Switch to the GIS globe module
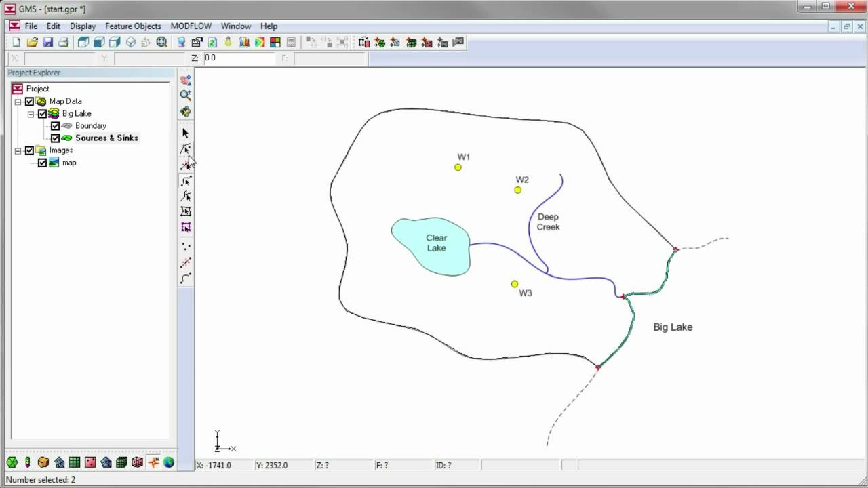This screenshot has width=868, height=488. pos(168,462)
